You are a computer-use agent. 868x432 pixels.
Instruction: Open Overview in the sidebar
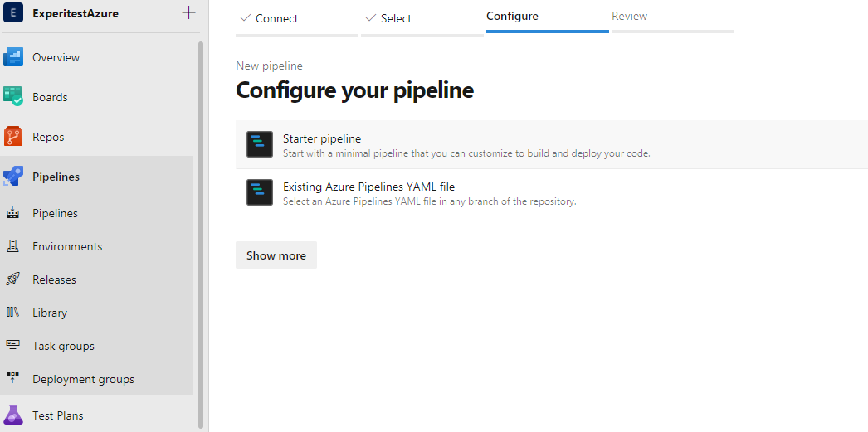[x=56, y=57]
